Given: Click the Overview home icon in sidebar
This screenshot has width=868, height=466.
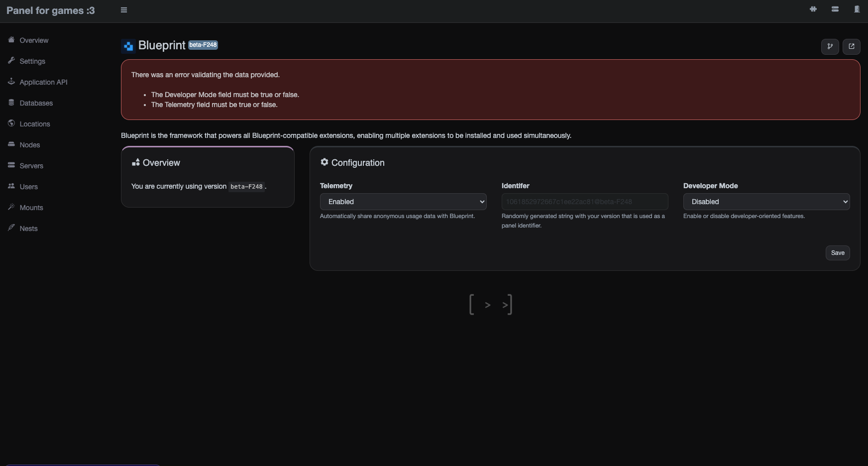Looking at the screenshot, I should pyautogui.click(x=11, y=40).
